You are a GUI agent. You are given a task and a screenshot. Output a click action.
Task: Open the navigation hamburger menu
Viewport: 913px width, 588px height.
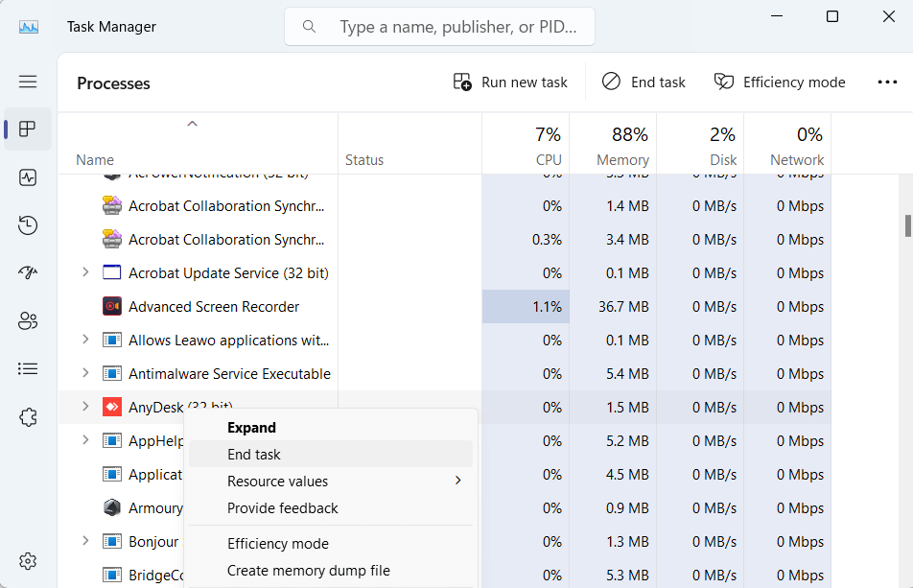(28, 82)
